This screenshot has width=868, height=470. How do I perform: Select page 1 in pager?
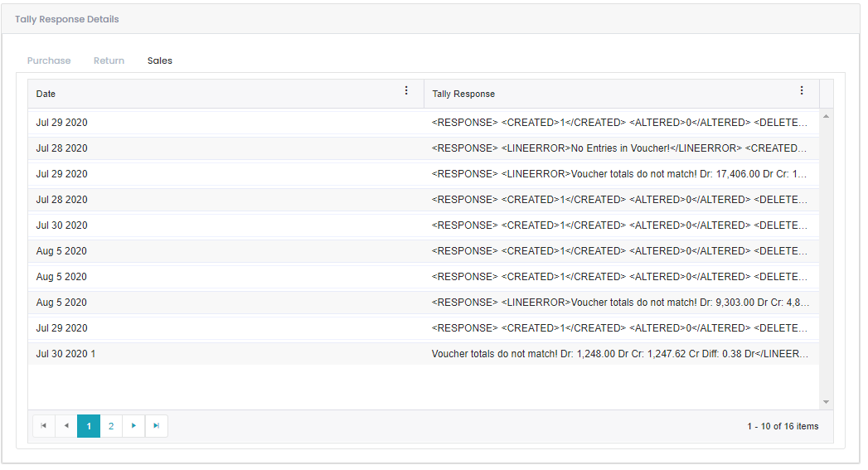point(89,426)
